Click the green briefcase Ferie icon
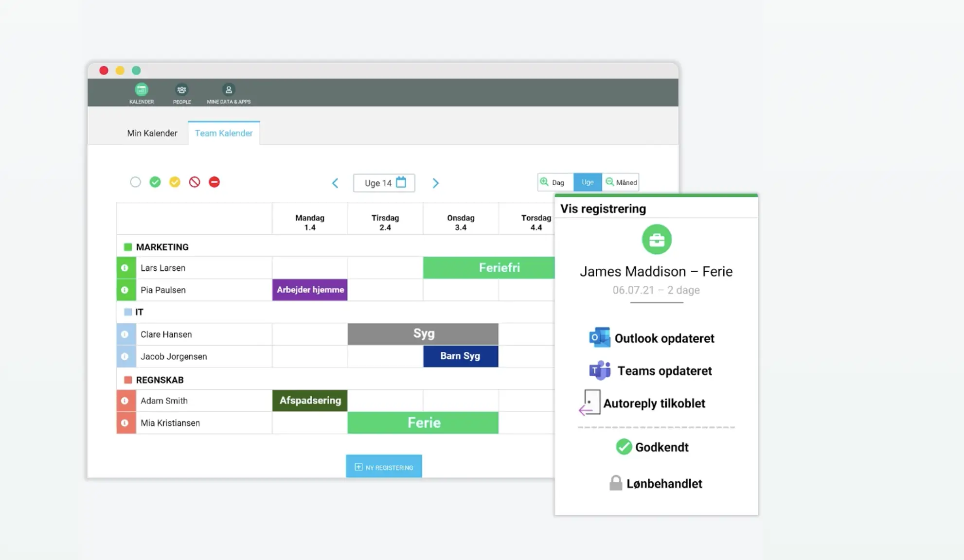 [657, 239]
